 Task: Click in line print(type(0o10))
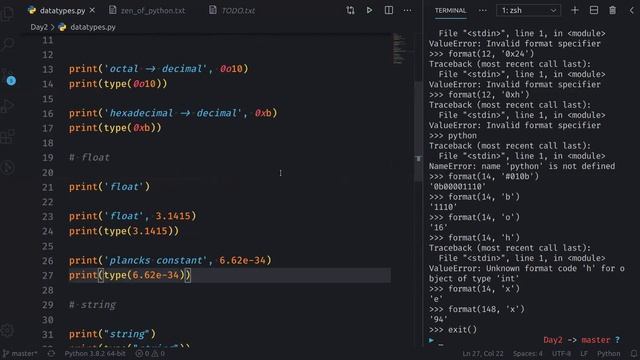click(118, 84)
